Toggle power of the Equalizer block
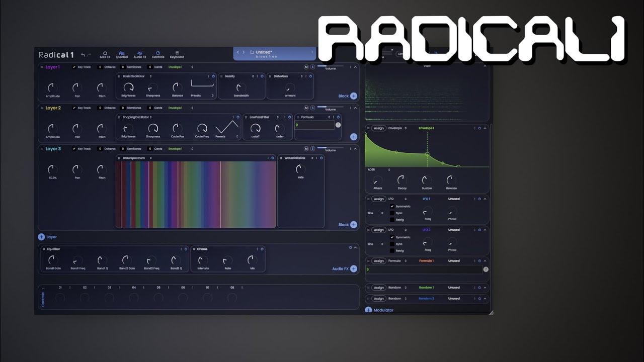 (186, 249)
